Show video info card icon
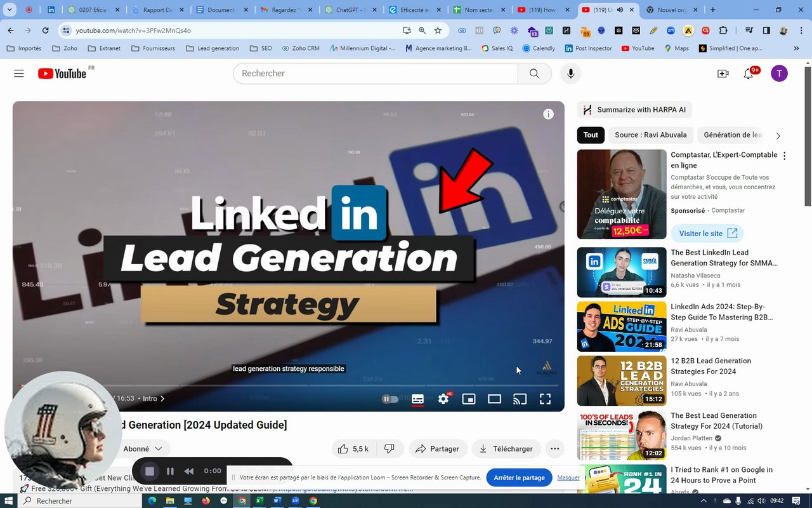 548,114
